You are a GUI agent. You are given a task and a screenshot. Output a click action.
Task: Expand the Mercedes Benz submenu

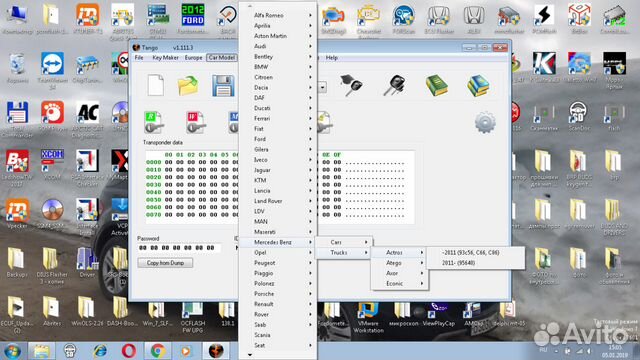[x=278, y=242]
